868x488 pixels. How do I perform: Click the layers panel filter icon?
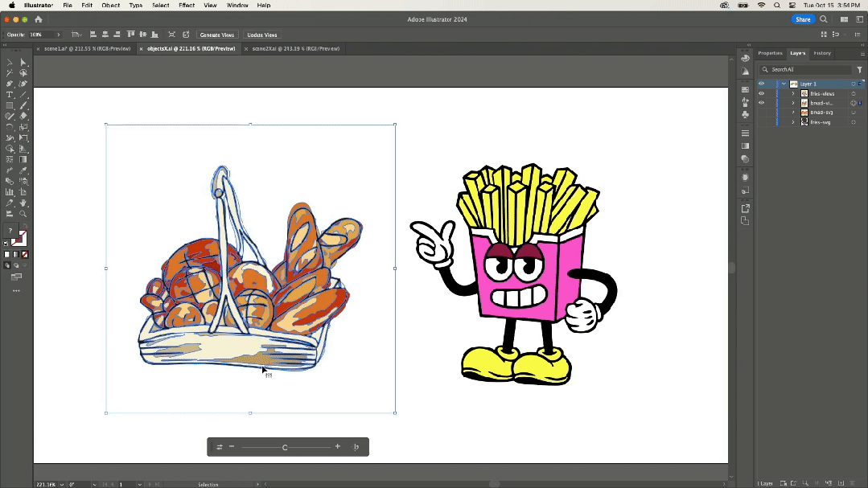point(860,70)
